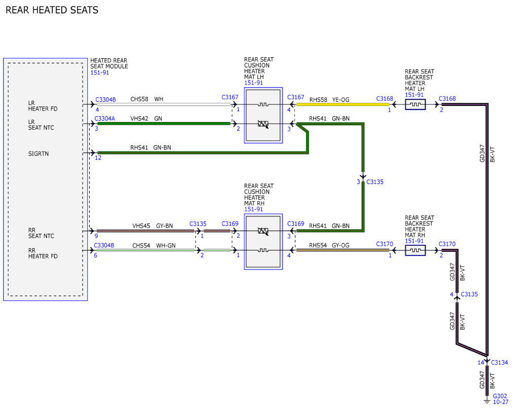Open 151-91 link under Heated Rear Seat Module

coord(99,72)
